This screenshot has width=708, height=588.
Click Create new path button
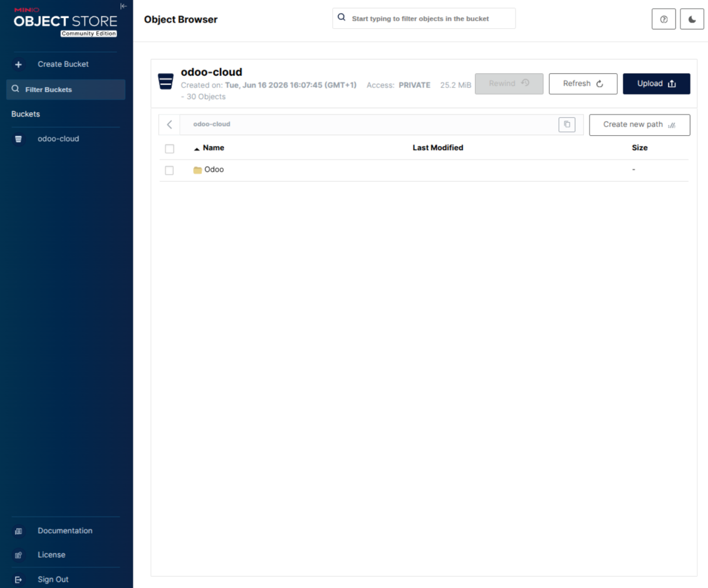640,125
